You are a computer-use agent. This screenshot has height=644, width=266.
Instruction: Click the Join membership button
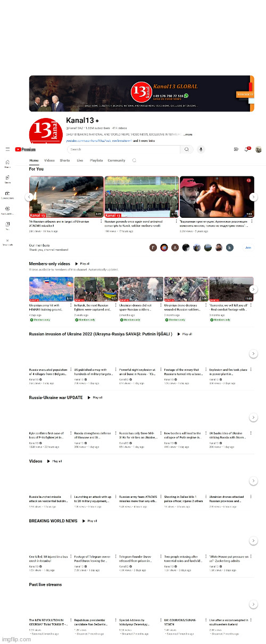point(248,248)
